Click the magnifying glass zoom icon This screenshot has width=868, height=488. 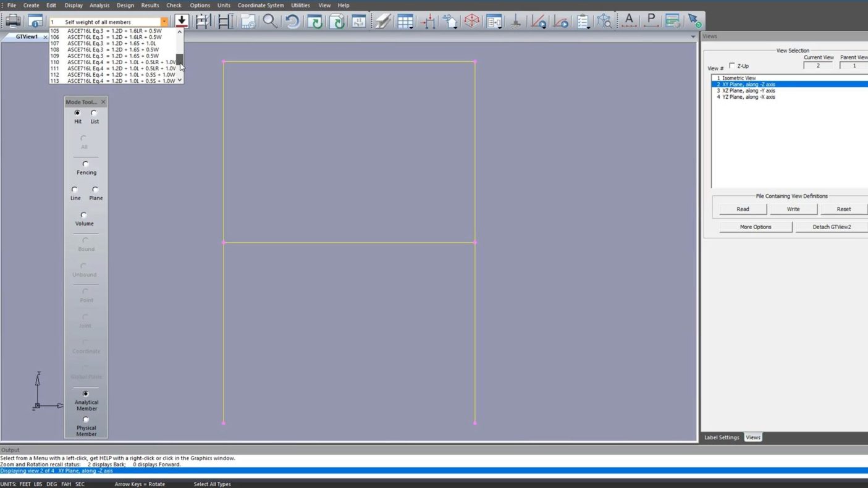[270, 22]
